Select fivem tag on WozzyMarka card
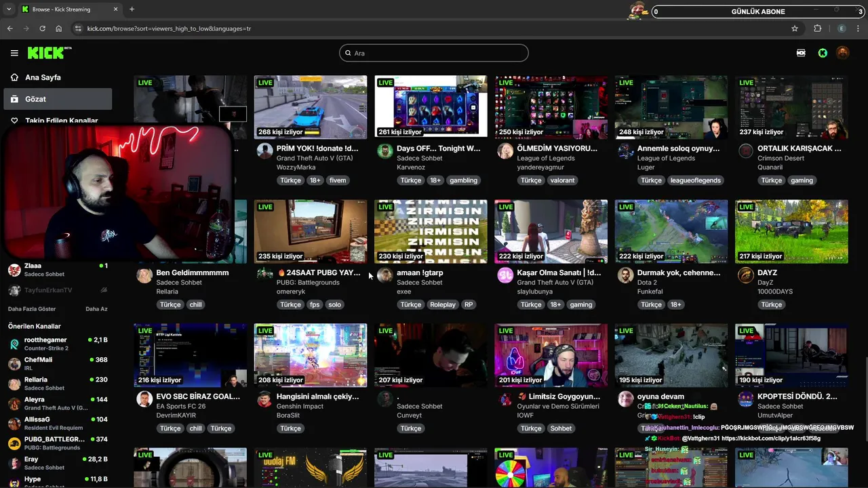This screenshot has height=488, width=868. [x=338, y=180]
